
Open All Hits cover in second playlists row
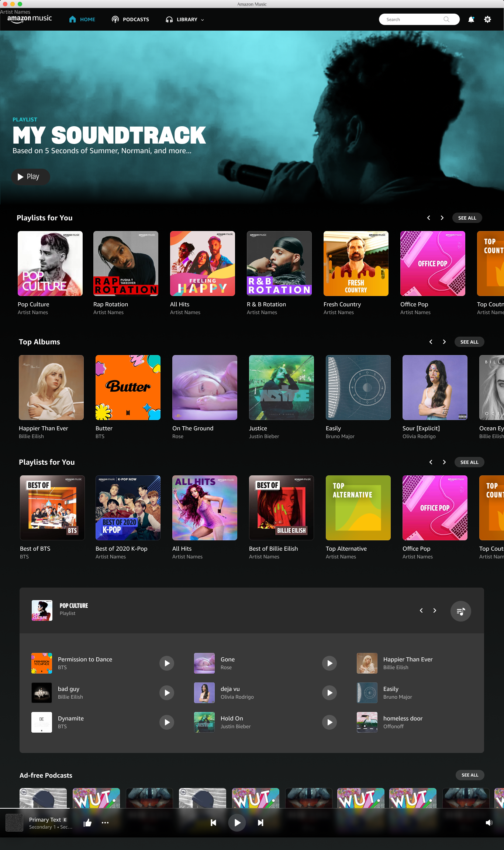(205, 508)
